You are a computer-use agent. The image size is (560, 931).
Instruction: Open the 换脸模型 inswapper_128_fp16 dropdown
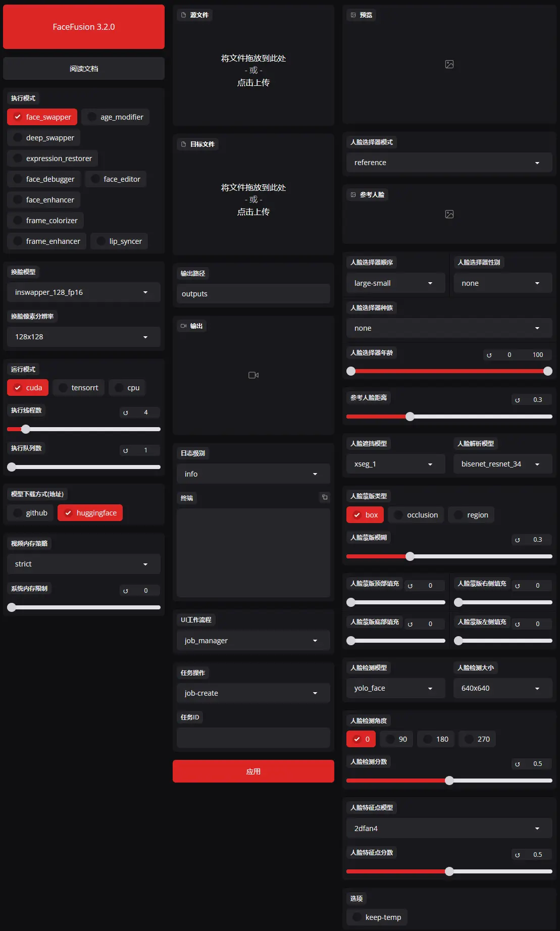coord(84,292)
